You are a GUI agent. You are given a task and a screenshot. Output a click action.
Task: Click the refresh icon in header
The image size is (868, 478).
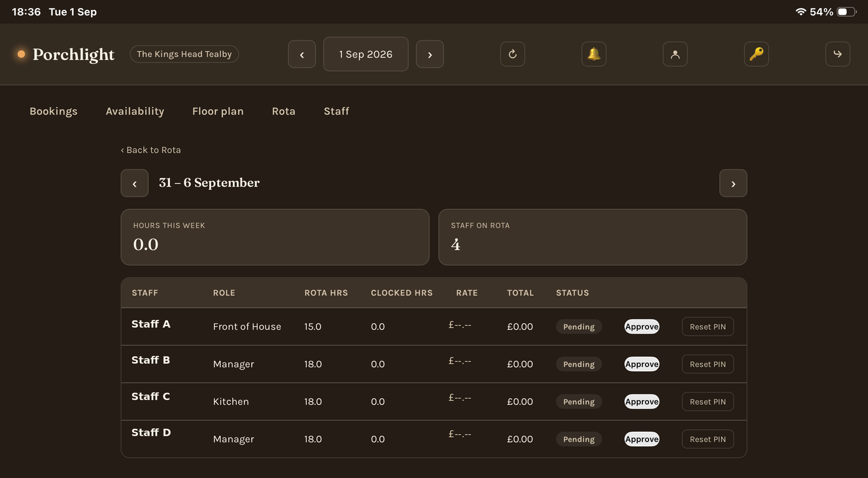tap(513, 54)
